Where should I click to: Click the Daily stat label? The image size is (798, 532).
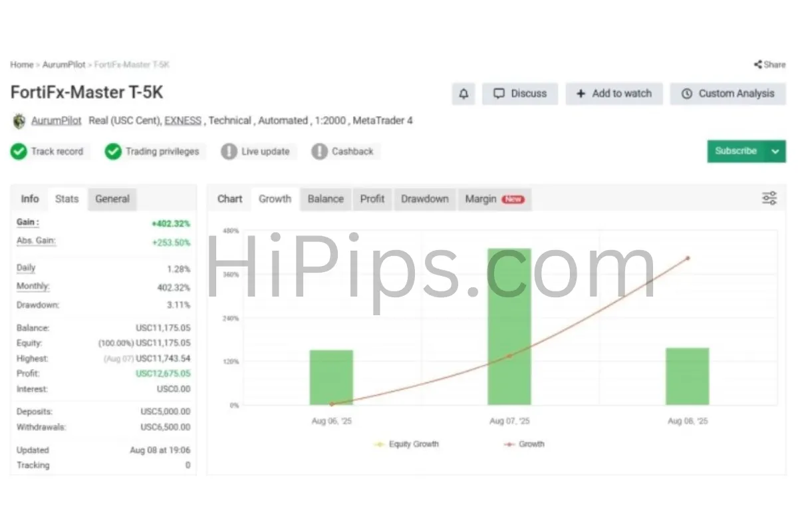[26, 268]
